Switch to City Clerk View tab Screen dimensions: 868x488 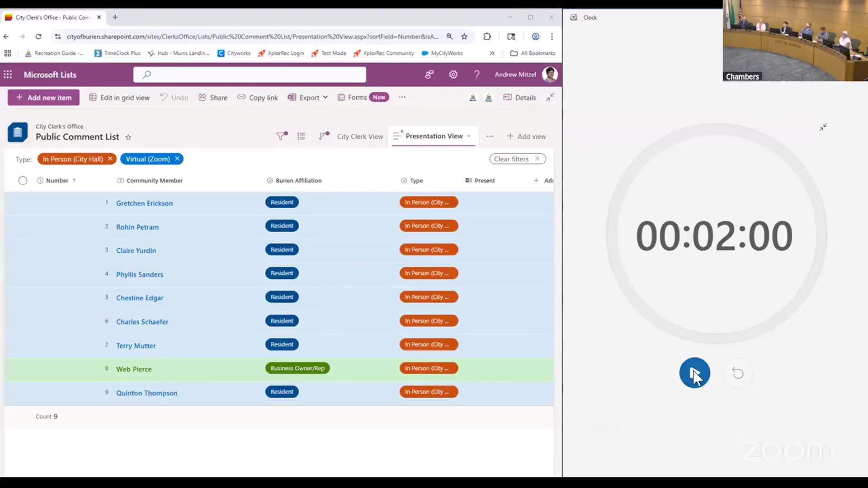click(360, 136)
